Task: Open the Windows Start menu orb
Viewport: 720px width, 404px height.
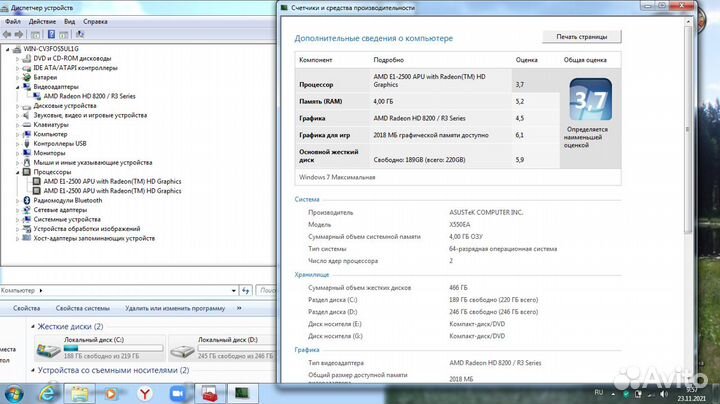Action: 14,394
